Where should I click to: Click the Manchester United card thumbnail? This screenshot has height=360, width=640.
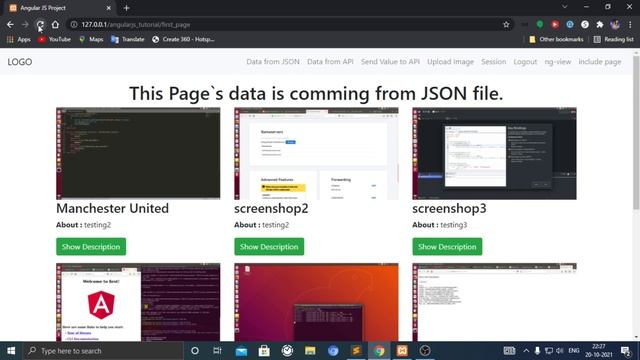(x=138, y=153)
